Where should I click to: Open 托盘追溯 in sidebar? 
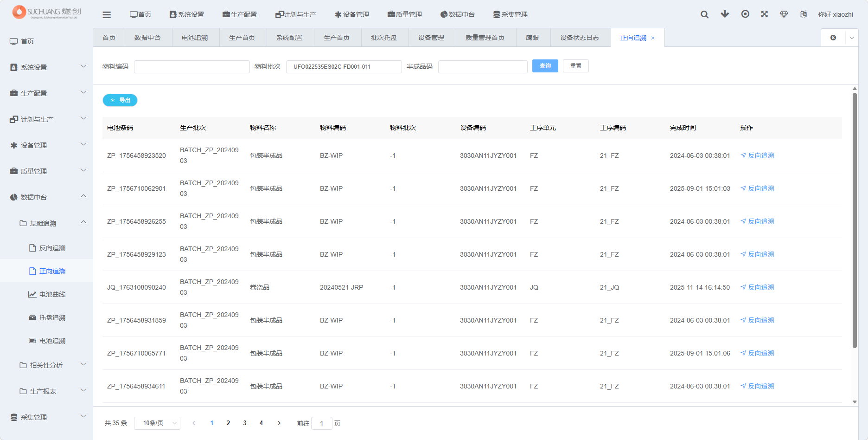[x=46, y=317]
